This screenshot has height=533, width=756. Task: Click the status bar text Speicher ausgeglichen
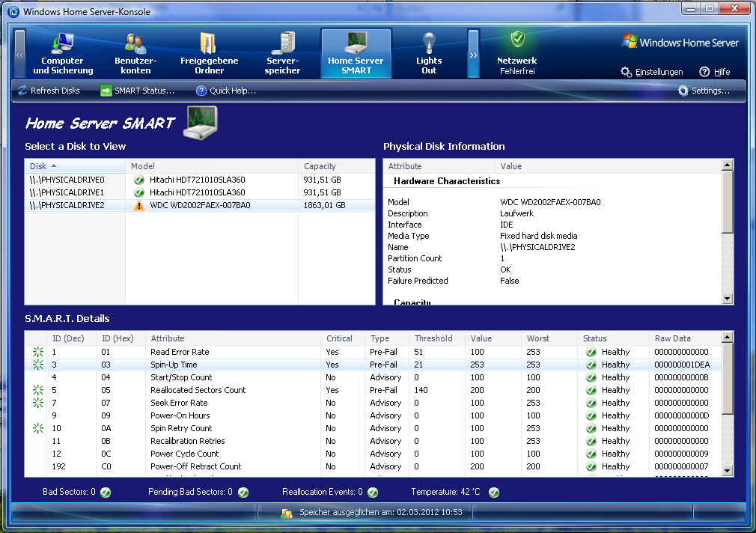click(381, 512)
